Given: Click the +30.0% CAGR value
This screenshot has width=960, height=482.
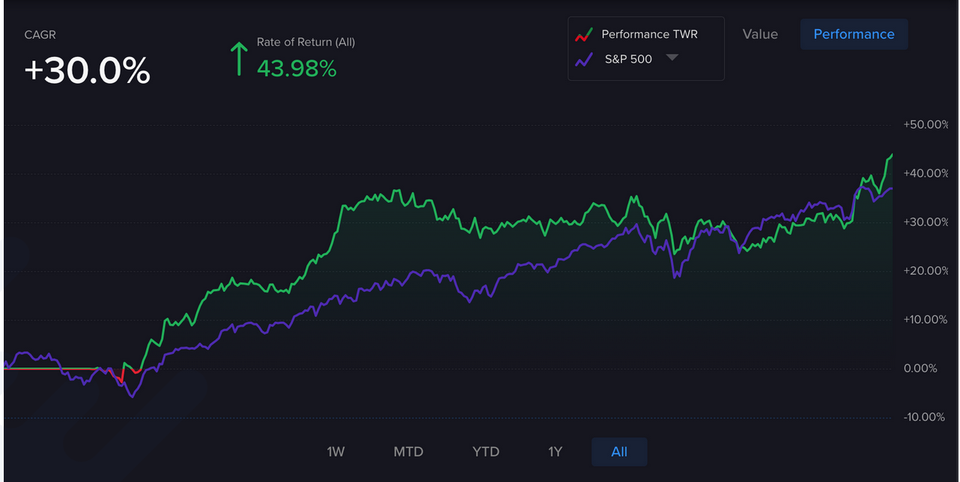Looking at the screenshot, I should point(87,70).
